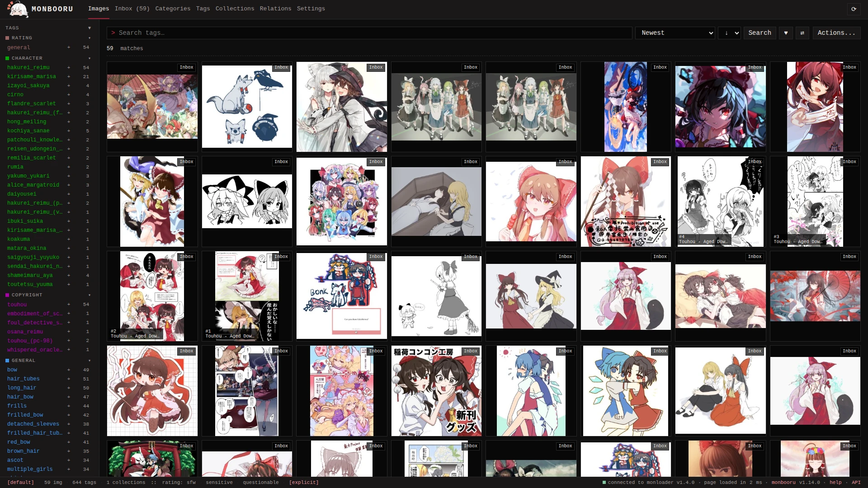
Task: Add rumia tag with plus icon
Action: click(x=69, y=167)
